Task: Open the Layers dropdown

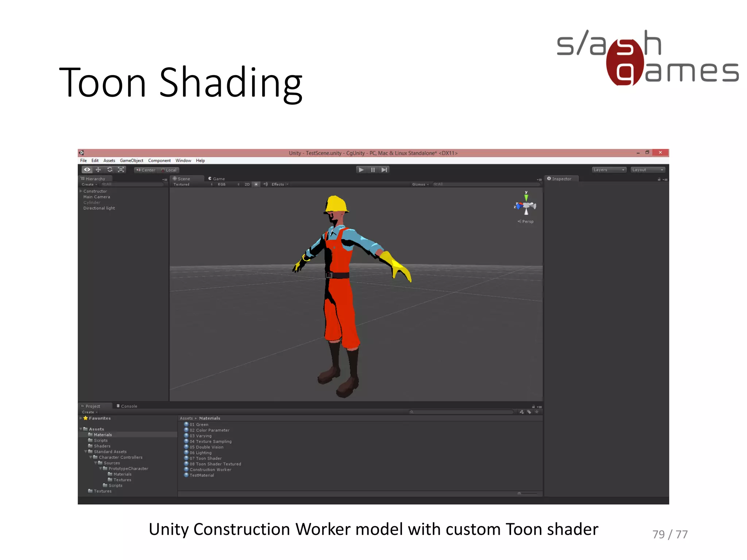Action: (609, 170)
